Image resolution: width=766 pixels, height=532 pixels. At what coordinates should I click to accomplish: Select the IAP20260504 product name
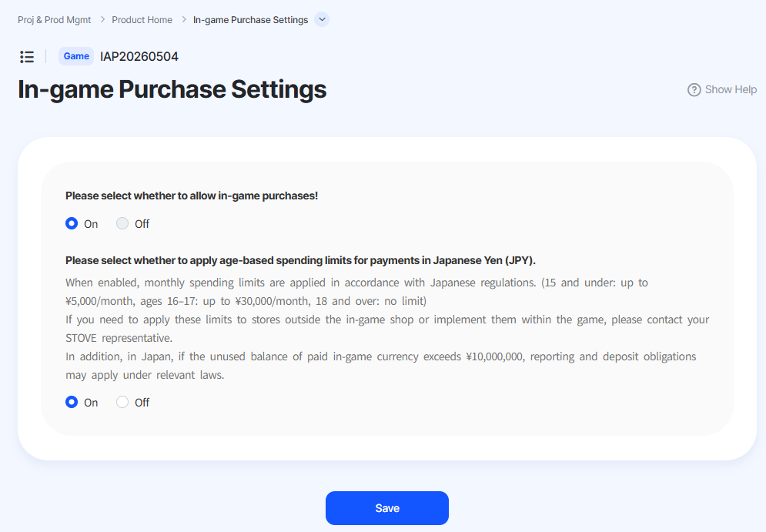(x=139, y=57)
